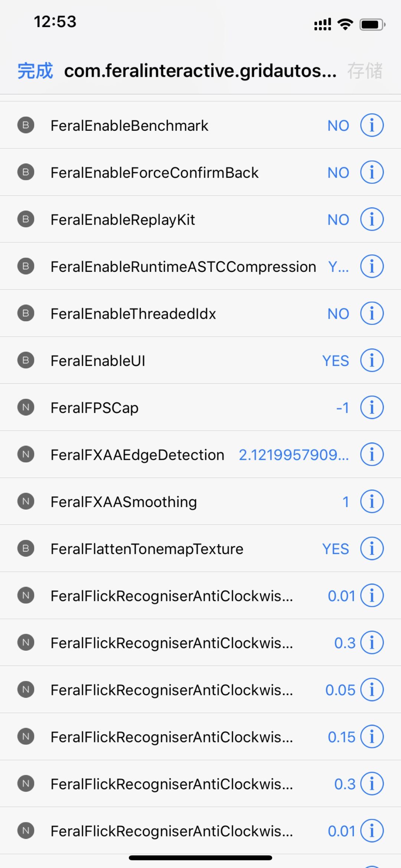Show details for FeralEnableRuntimeASTCCompression

(372, 266)
